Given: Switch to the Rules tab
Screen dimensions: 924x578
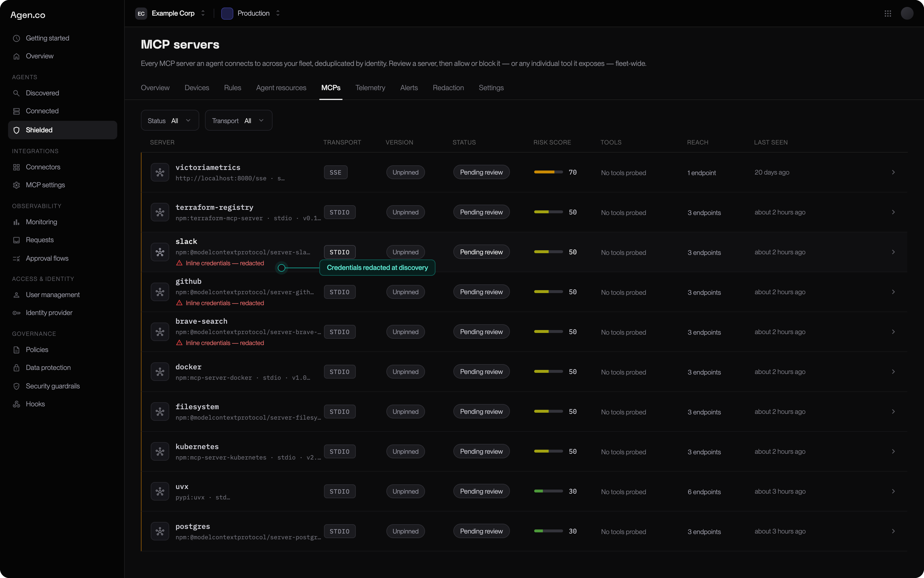Looking at the screenshot, I should tap(232, 88).
